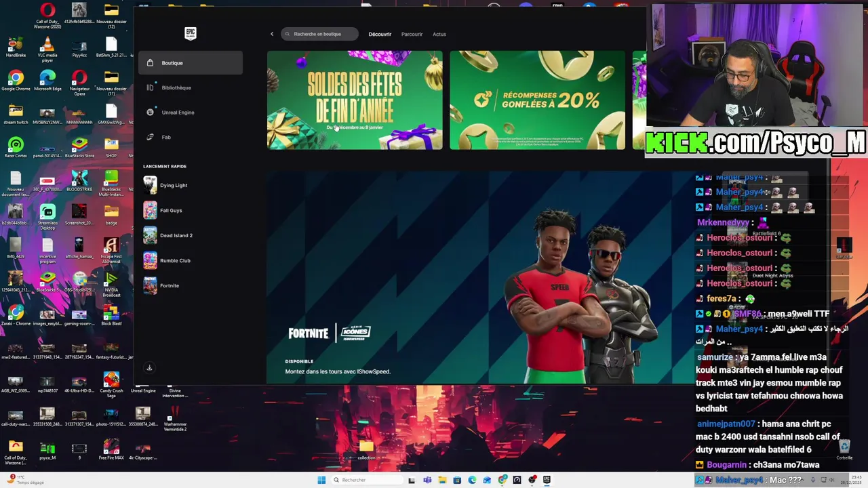Select BLOODSTRIKE desktop icon
868x488 pixels.
coord(79,181)
